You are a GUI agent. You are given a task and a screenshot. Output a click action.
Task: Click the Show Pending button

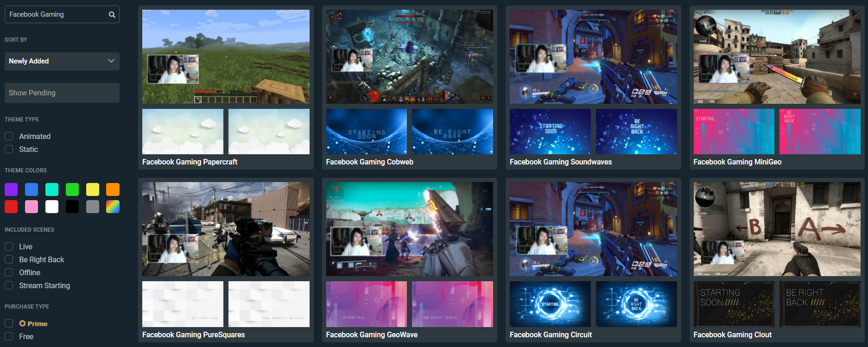62,93
